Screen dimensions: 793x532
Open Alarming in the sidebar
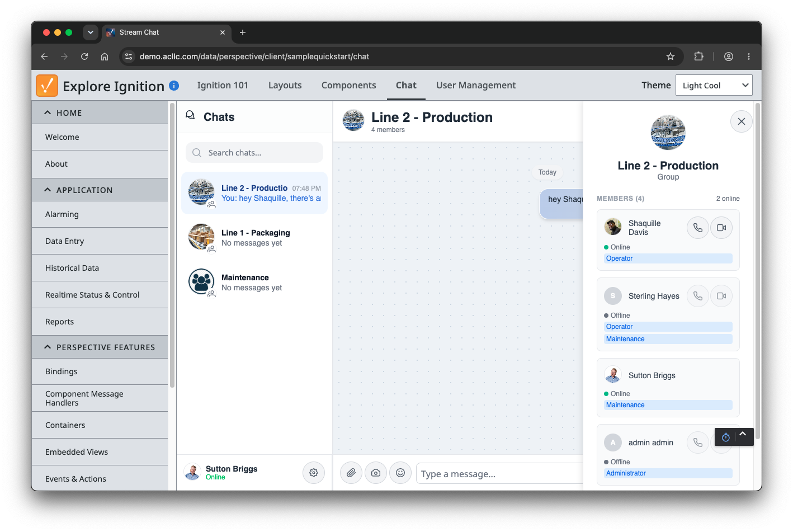(100, 214)
